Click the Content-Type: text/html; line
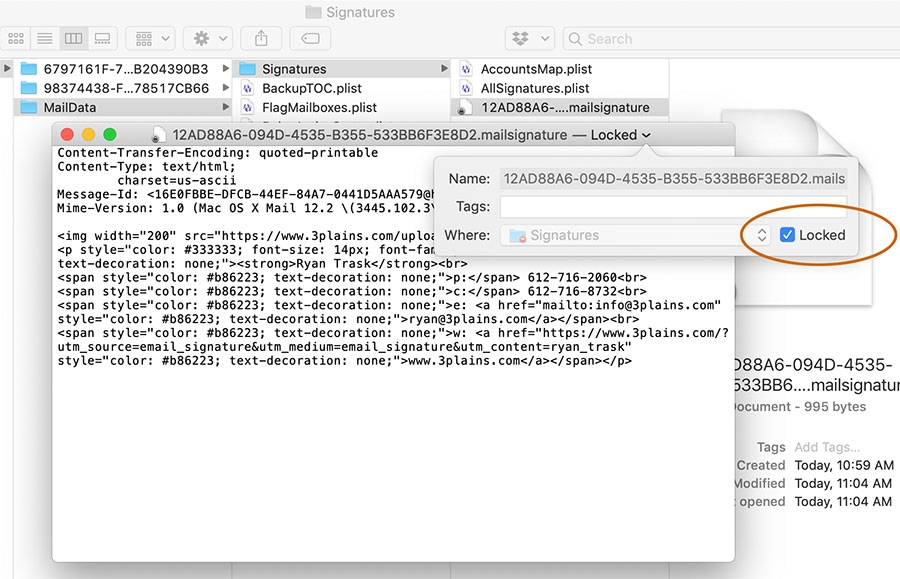The image size is (900, 579). (146, 167)
